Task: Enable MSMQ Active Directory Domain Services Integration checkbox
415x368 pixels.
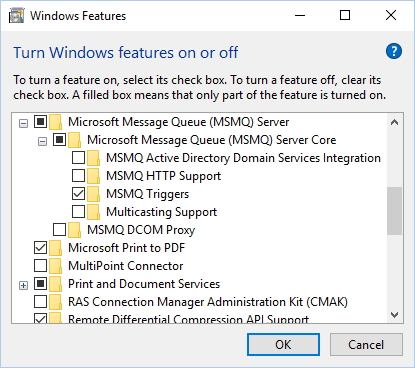Action: (78, 158)
